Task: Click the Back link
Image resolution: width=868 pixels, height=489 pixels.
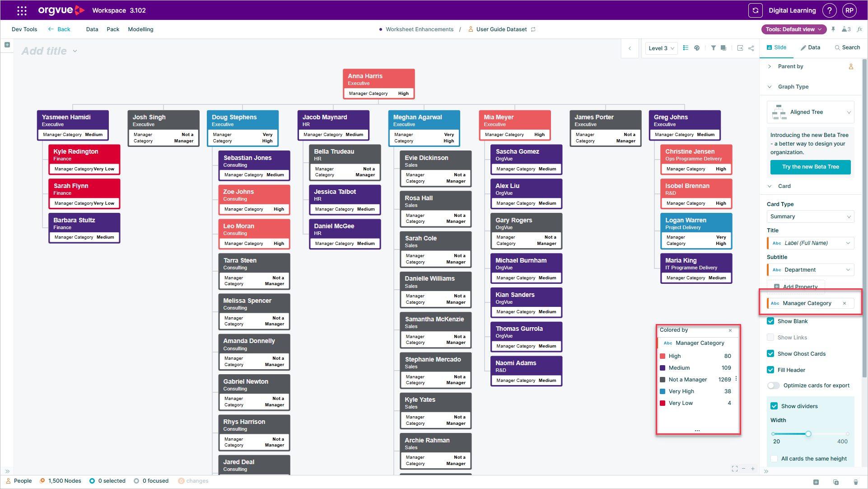Action: point(59,29)
